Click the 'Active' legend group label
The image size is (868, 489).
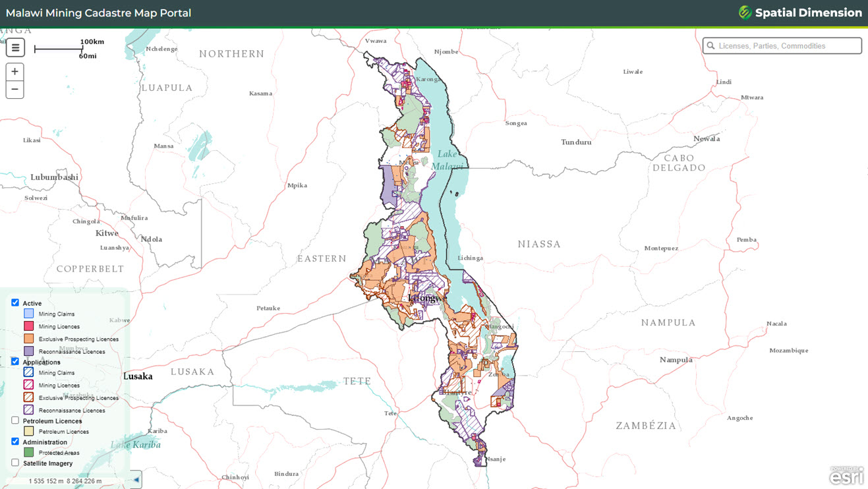coord(32,303)
